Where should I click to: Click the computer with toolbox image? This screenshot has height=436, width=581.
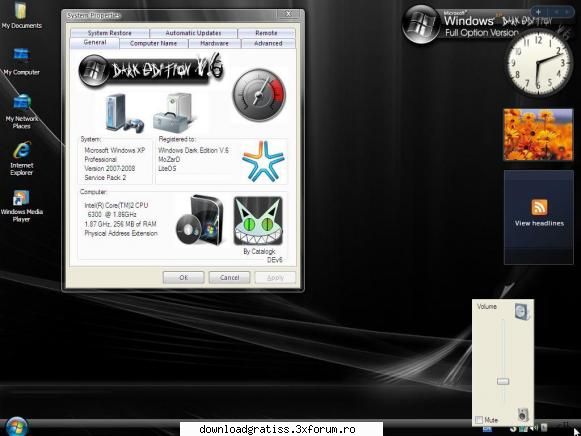click(x=172, y=113)
